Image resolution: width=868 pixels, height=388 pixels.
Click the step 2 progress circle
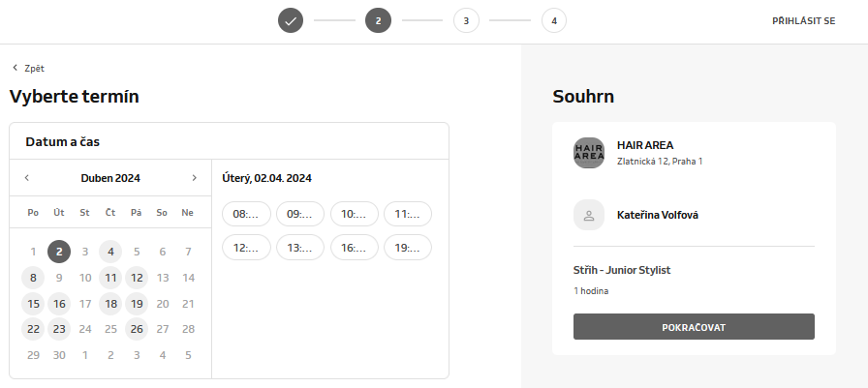pos(378,20)
